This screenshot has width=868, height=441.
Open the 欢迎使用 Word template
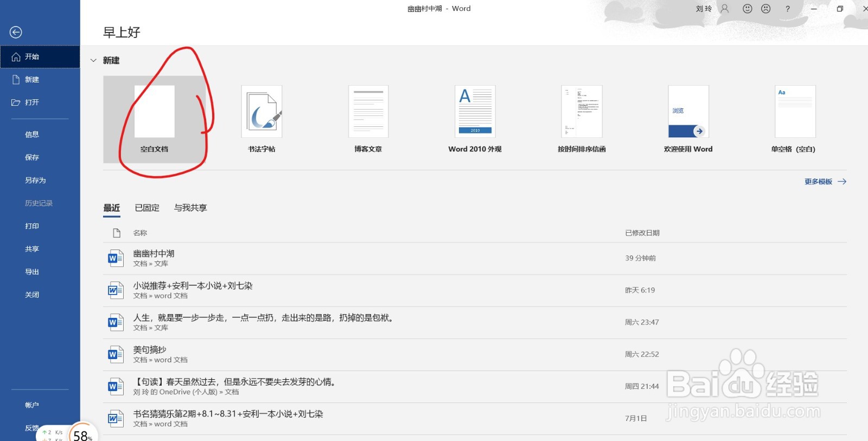[x=688, y=119]
